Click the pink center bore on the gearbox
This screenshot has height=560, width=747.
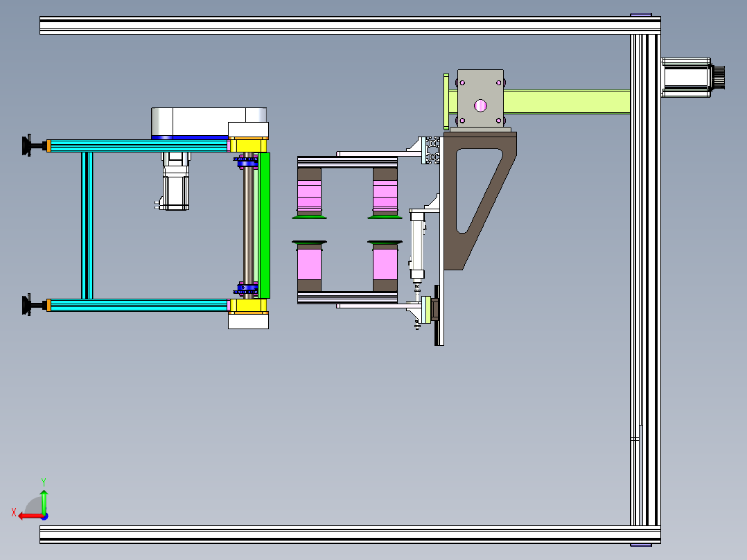480,105
